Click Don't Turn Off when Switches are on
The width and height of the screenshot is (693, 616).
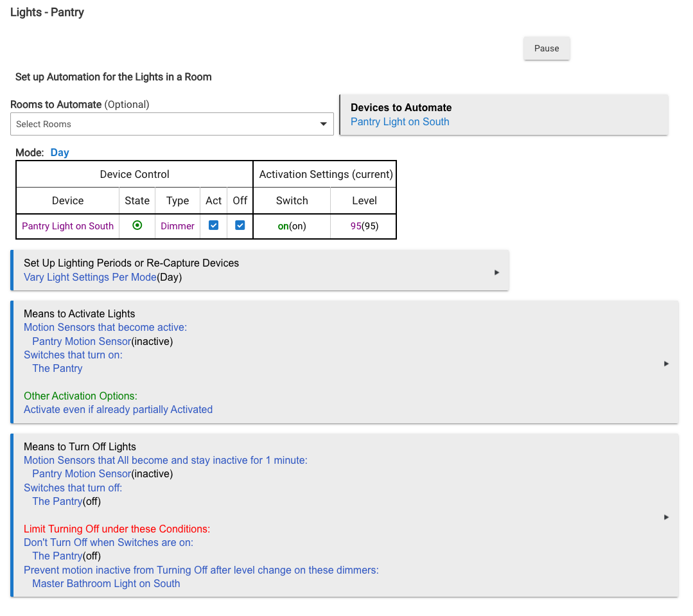[x=109, y=542]
